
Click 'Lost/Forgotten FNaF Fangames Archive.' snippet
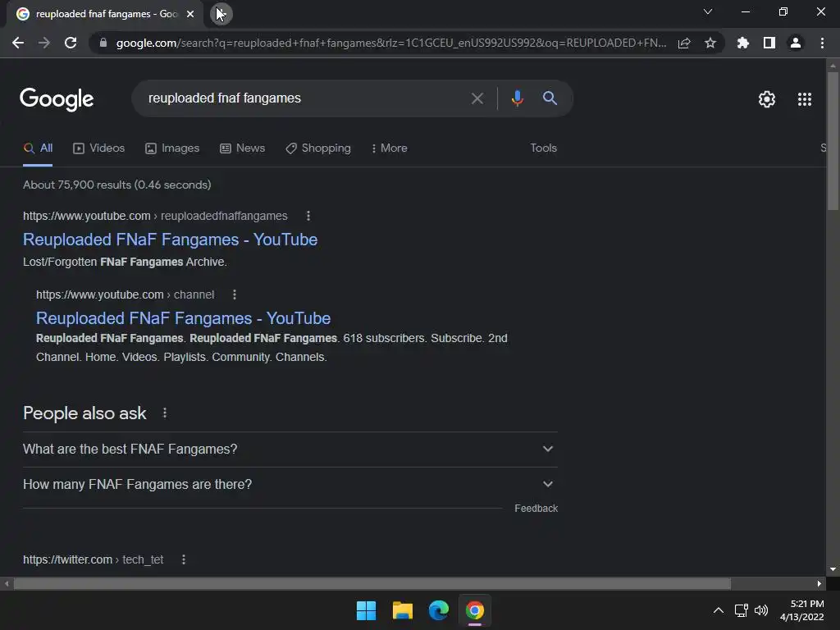(x=125, y=262)
